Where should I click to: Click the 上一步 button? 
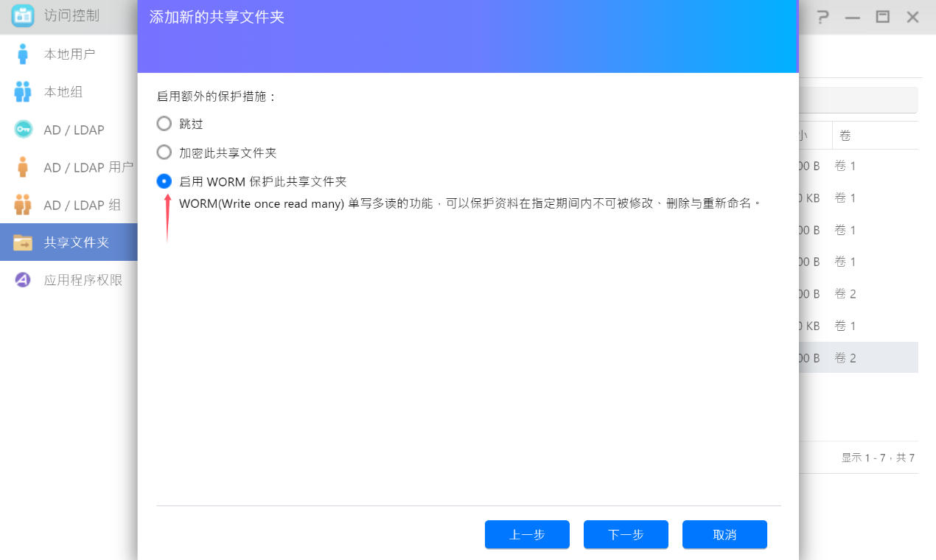point(527,535)
